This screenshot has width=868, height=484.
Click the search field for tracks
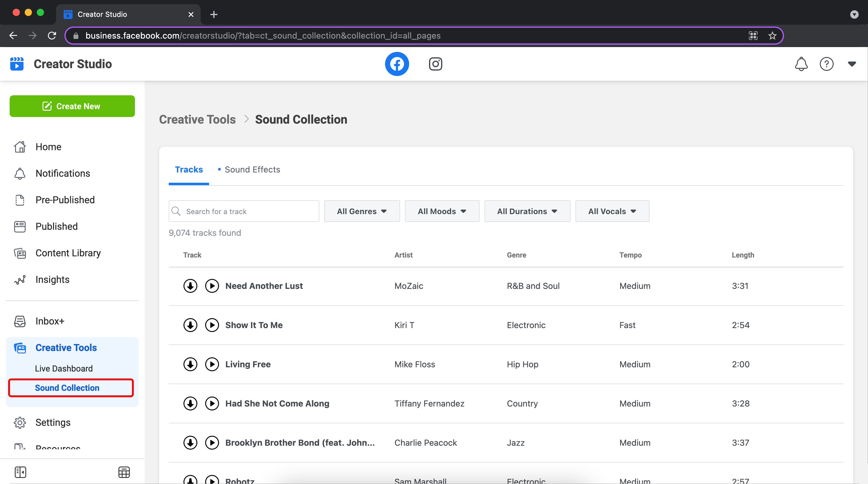click(x=243, y=211)
